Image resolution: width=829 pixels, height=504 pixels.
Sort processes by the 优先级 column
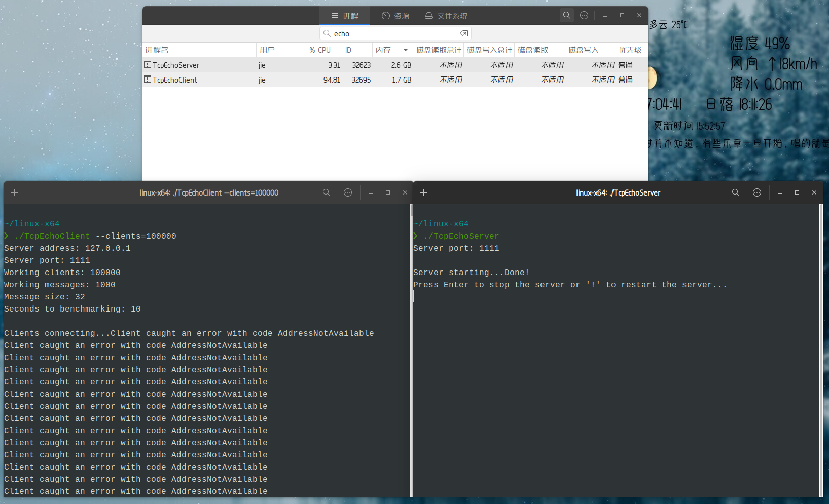630,50
